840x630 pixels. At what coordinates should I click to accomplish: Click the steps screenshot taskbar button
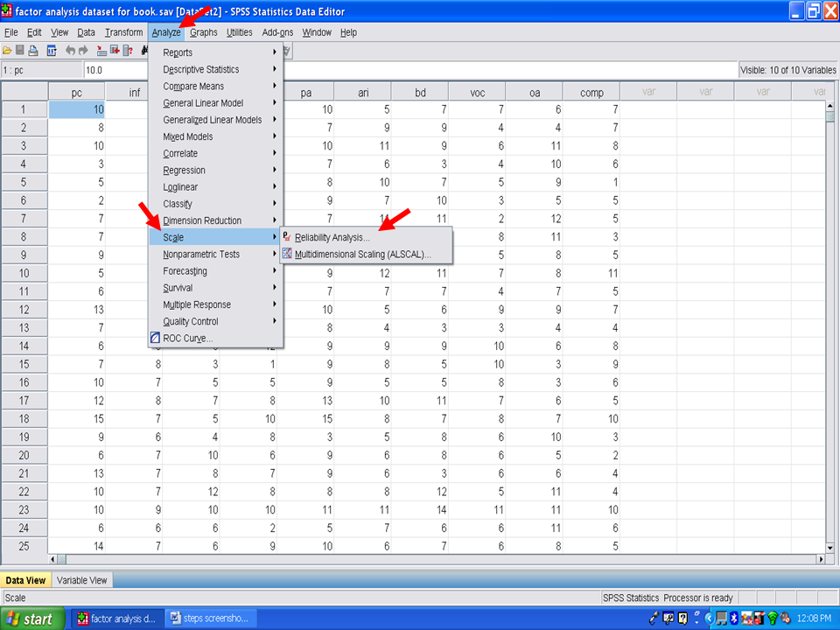(x=209, y=619)
